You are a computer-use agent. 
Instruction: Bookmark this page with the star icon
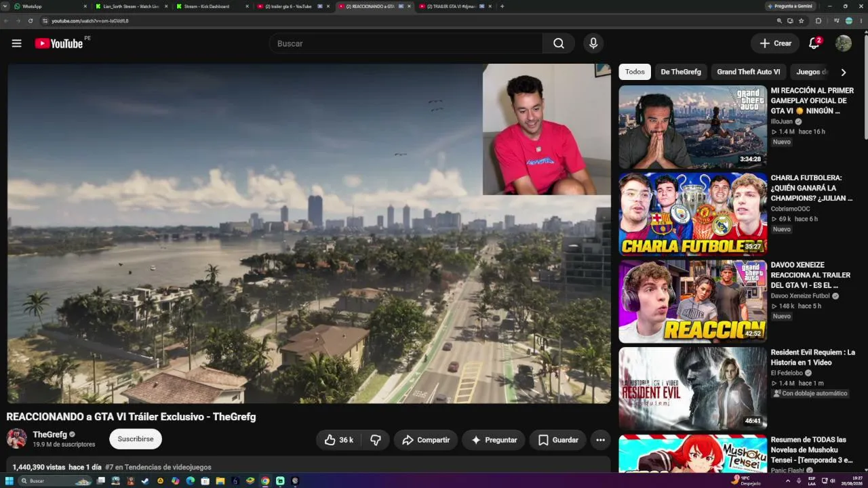tap(802, 21)
